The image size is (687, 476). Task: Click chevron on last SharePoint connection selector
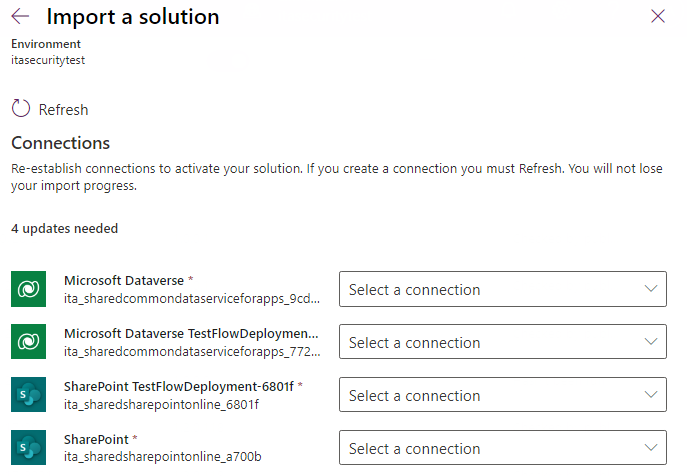(x=651, y=449)
